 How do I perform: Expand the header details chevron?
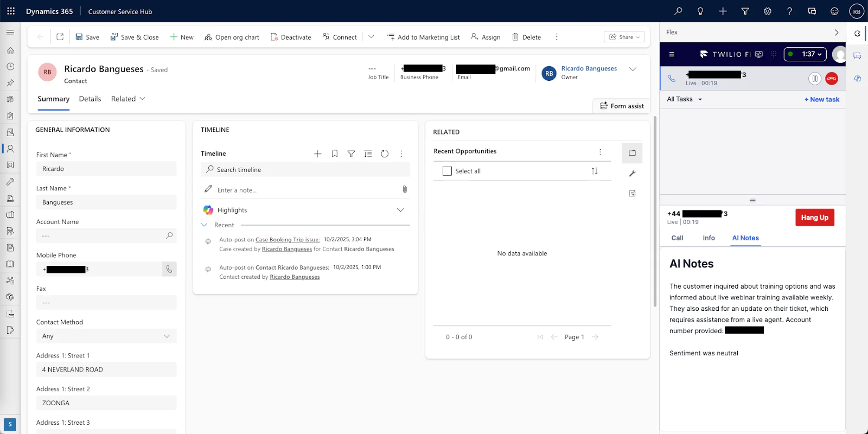(x=633, y=69)
